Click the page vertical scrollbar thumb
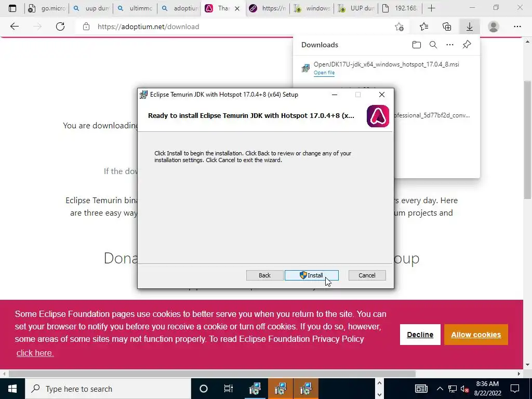The width and height of the screenshot is (532, 399). click(528, 140)
